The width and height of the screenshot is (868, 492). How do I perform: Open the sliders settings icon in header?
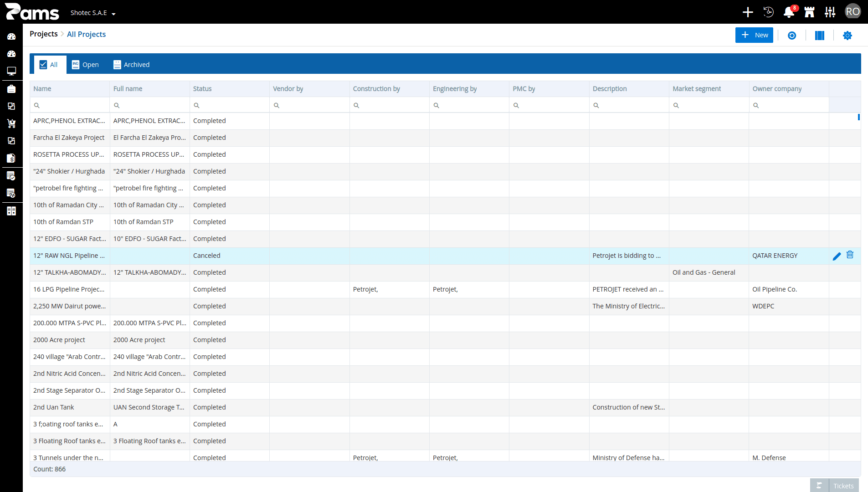pos(830,12)
